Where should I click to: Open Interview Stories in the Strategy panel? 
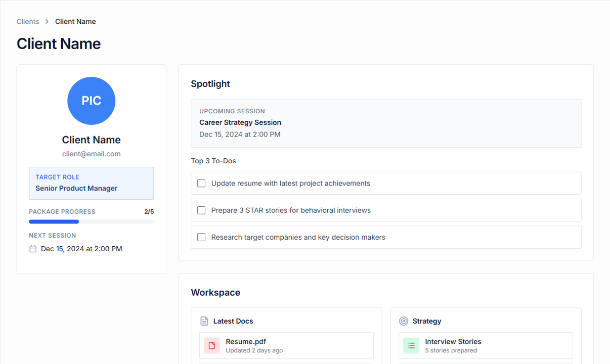[453, 341]
